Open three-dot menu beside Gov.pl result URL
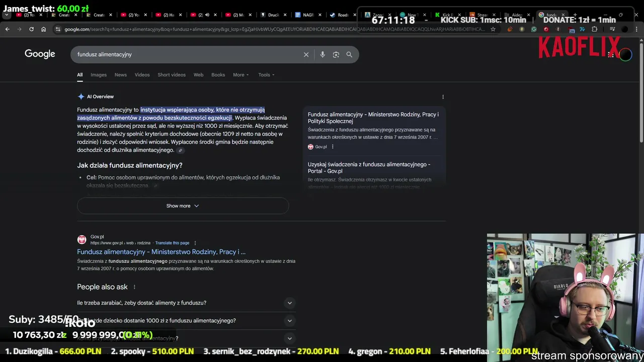This screenshot has height=362, width=644. 195,243
